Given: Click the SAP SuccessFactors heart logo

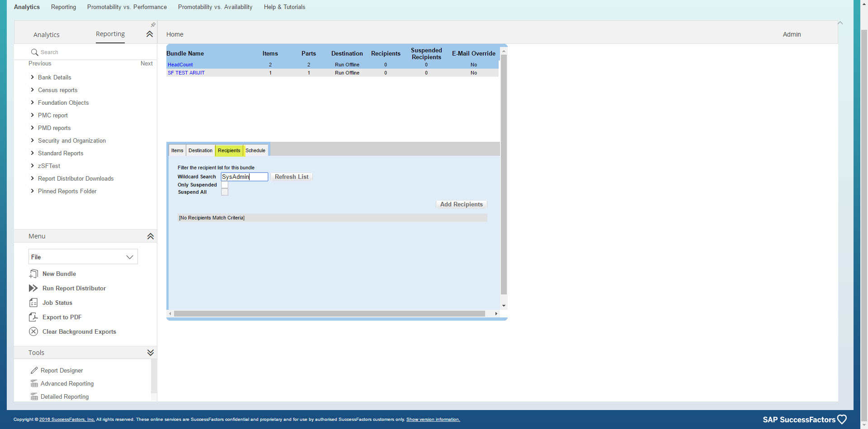Looking at the screenshot, I should click(842, 420).
